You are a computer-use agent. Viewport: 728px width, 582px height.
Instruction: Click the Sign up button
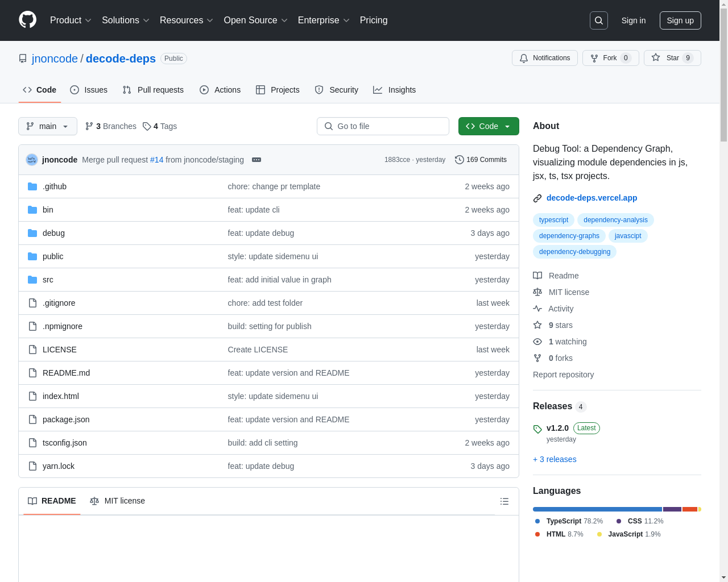coord(680,20)
